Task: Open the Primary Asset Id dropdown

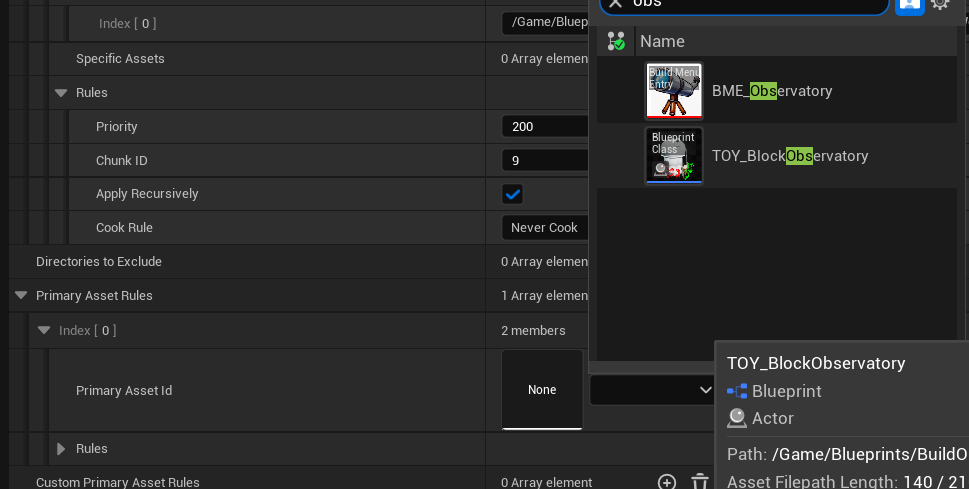Action: 652,390
